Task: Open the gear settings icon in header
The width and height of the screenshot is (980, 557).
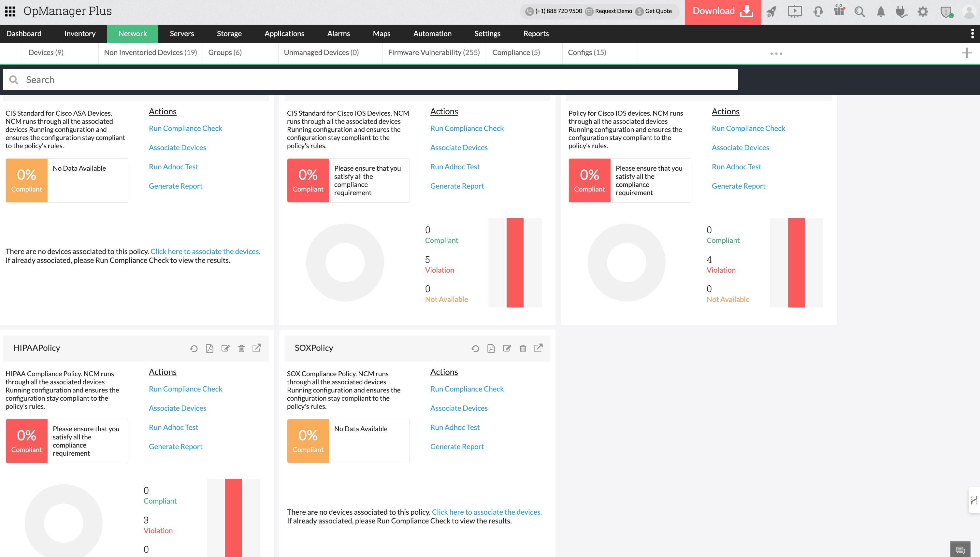Action: coord(923,12)
